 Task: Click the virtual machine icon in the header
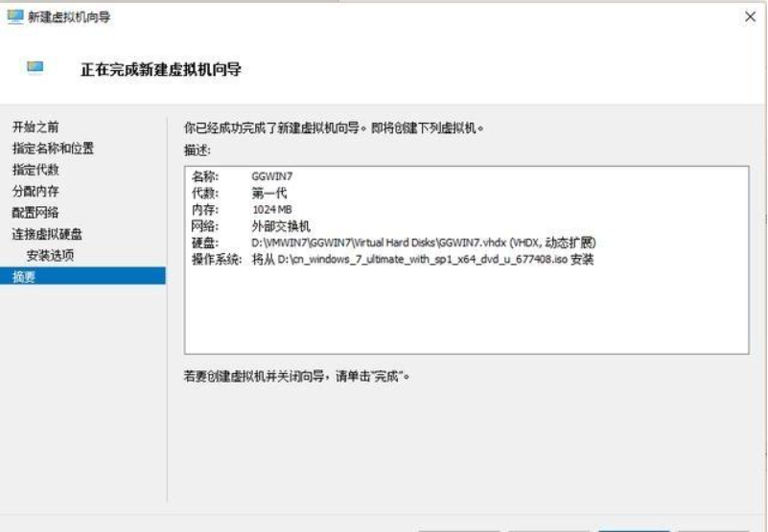pos(35,67)
